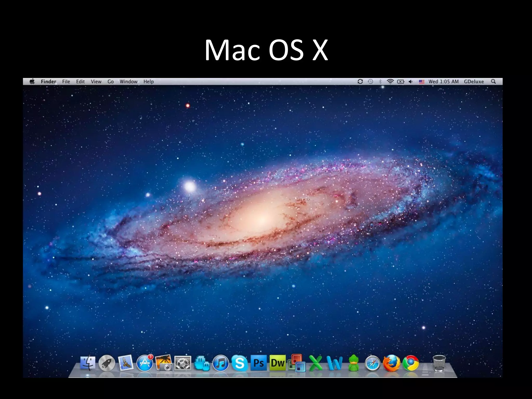The image size is (532, 399).
Task: Open Finder from the Dock
Action: [x=88, y=363]
